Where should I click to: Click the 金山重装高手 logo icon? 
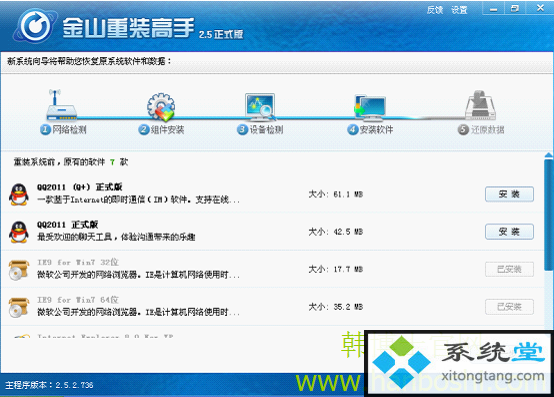coord(35,26)
